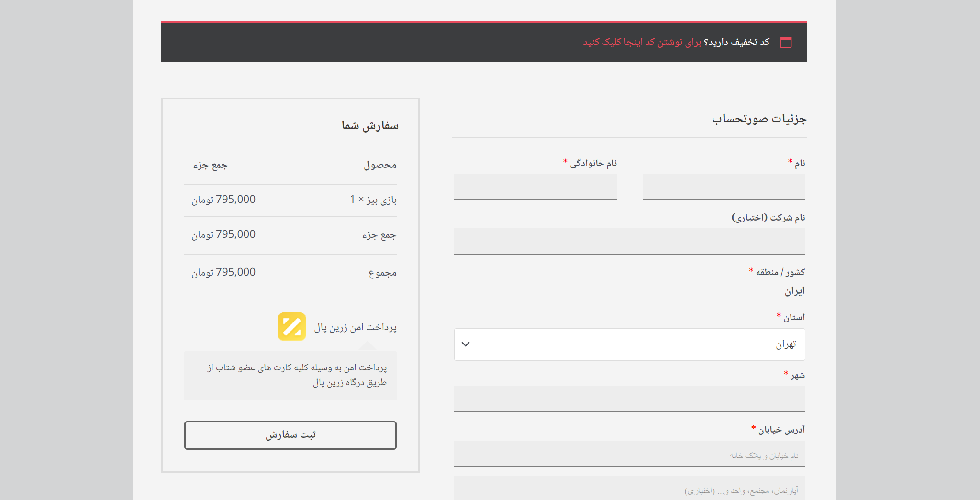Click the 'نام خیابان و پلاک خانه' address field
This screenshot has width=980, height=500.
629,454
